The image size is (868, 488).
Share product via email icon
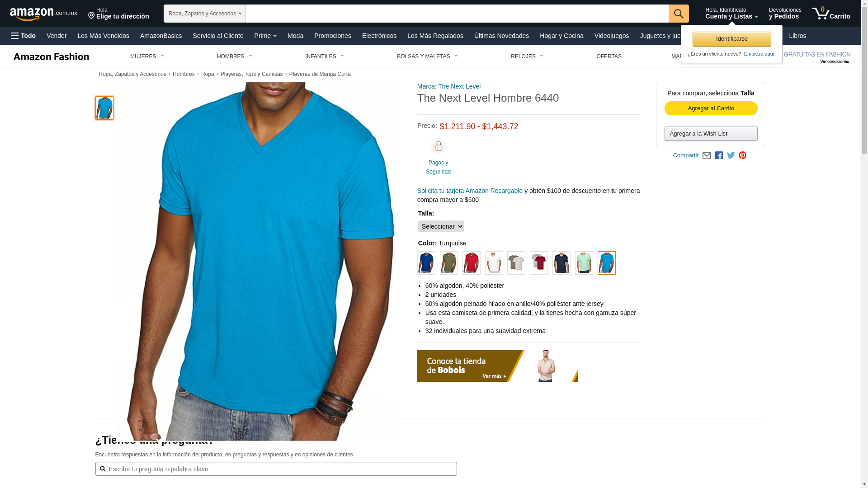707,155
